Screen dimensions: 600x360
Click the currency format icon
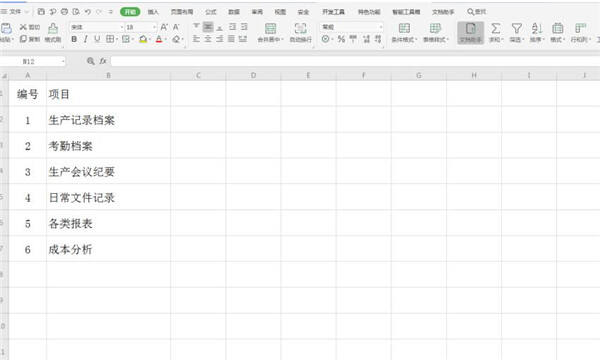[326, 39]
